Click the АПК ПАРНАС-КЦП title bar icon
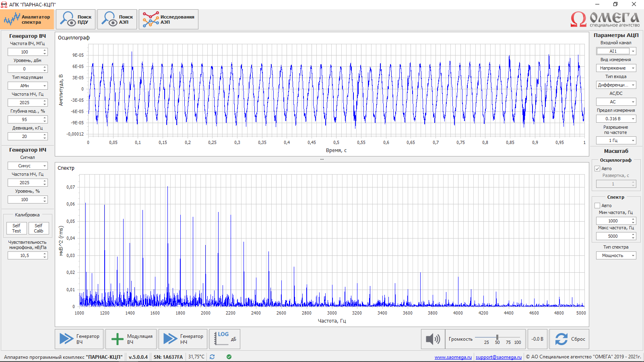This screenshot has width=644, height=362. pos(4,4)
